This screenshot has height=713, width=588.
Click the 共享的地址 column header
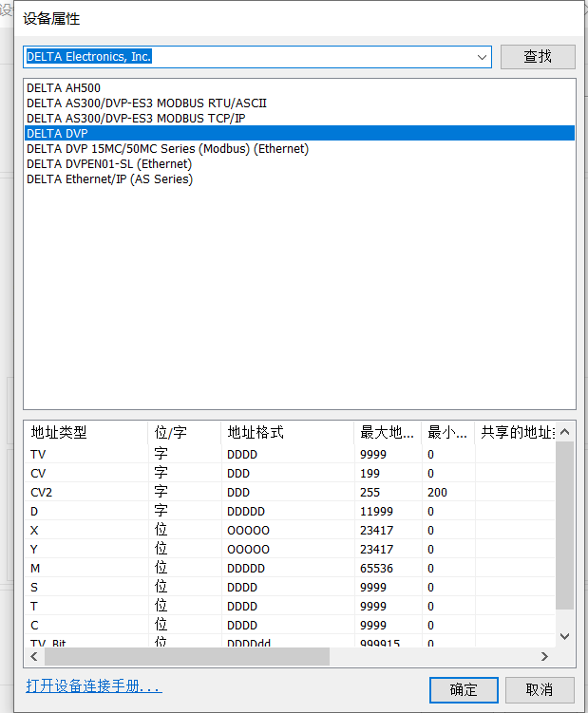point(515,432)
